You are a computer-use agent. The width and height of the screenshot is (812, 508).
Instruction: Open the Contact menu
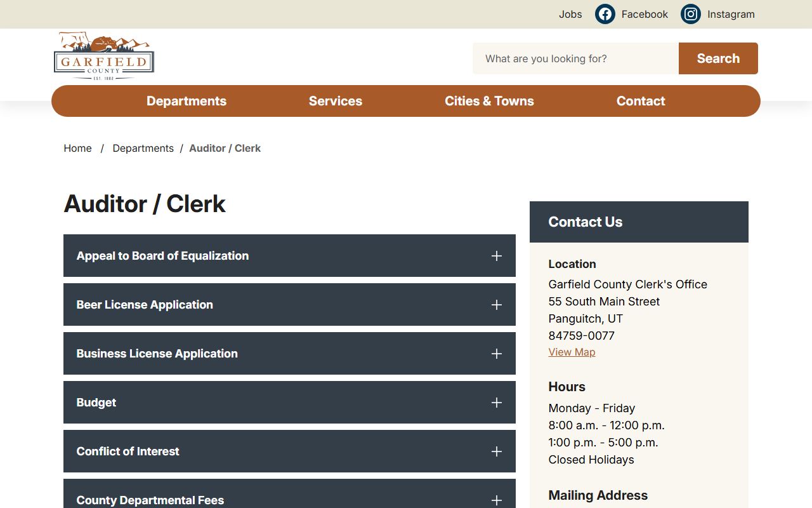[x=641, y=101]
